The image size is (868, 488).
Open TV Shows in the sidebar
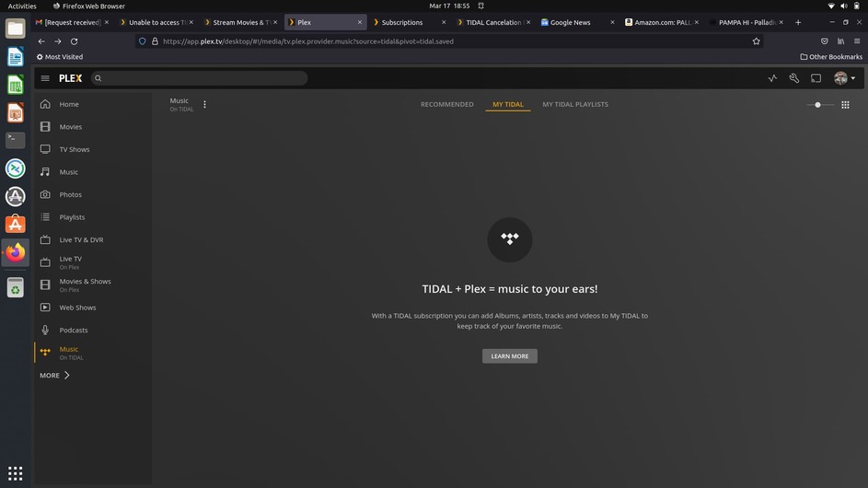click(75, 149)
